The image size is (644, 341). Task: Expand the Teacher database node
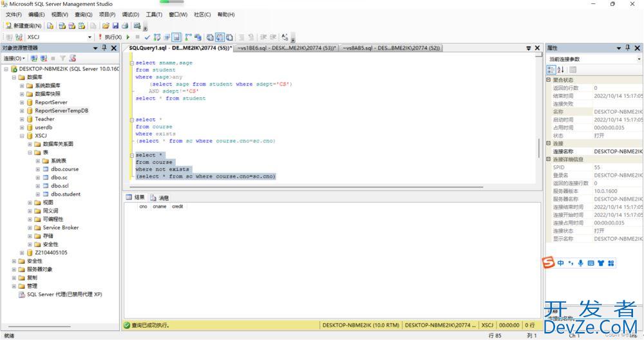click(22, 120)
